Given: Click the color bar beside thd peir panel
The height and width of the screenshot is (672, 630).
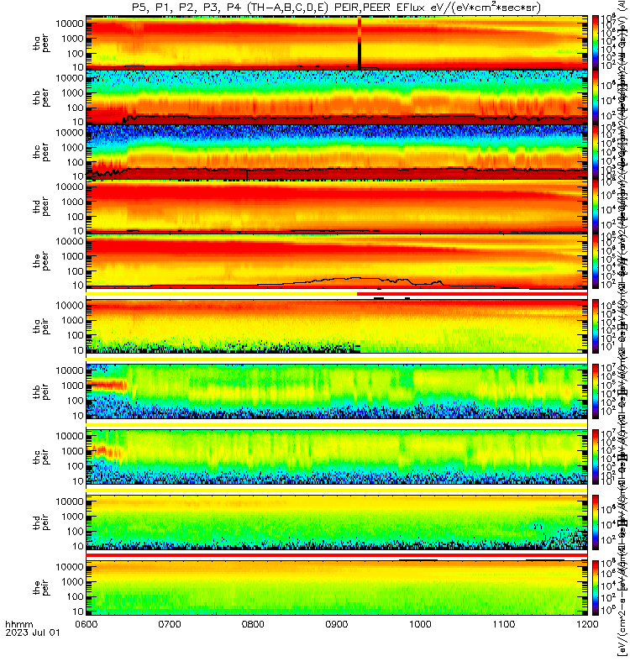Looking at the screenshot, I should 596,522.
